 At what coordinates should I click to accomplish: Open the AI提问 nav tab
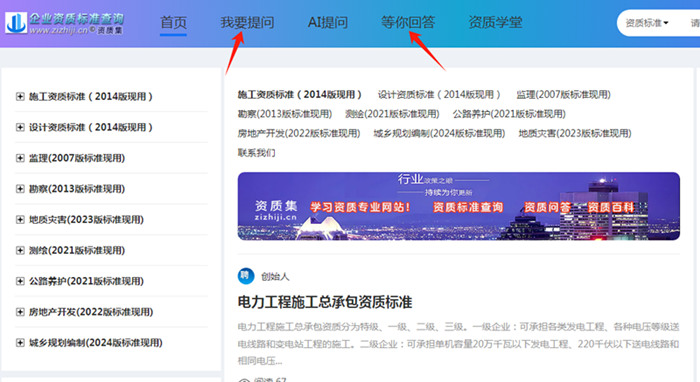pos(328,22)
